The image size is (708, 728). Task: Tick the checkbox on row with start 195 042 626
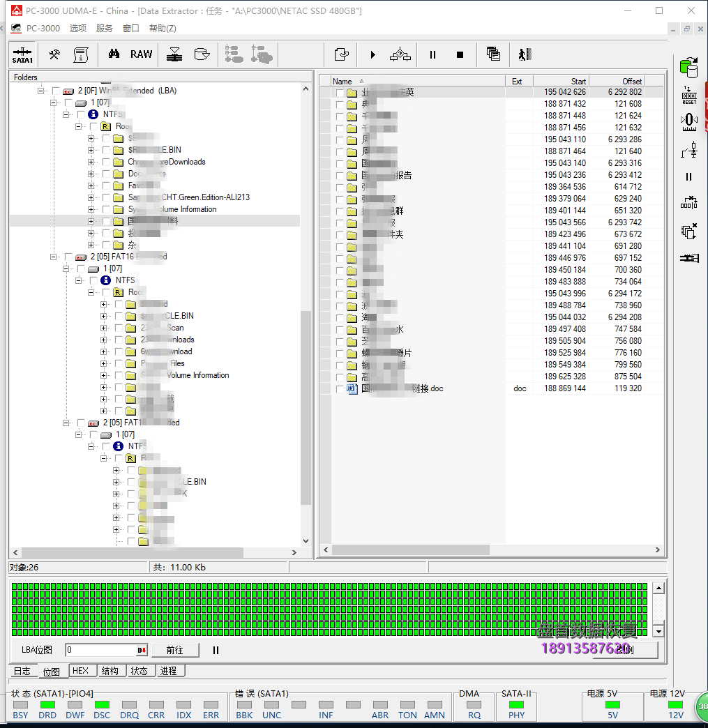(340, 92)
